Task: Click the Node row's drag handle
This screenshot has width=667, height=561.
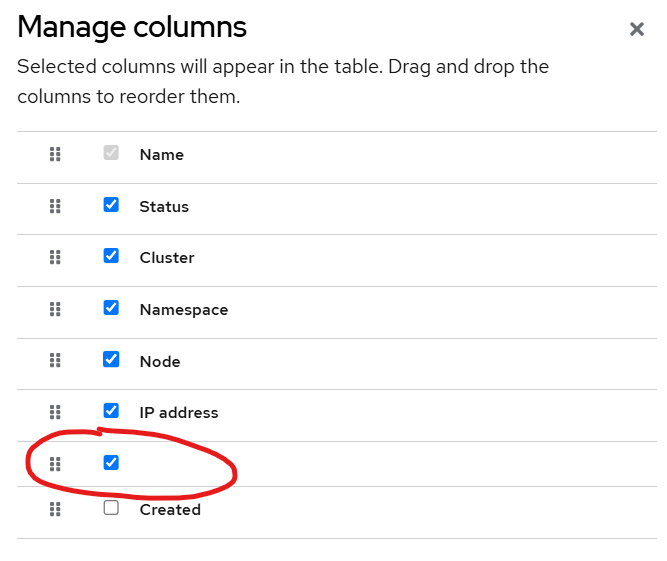Action: click(x=55, y=361)
